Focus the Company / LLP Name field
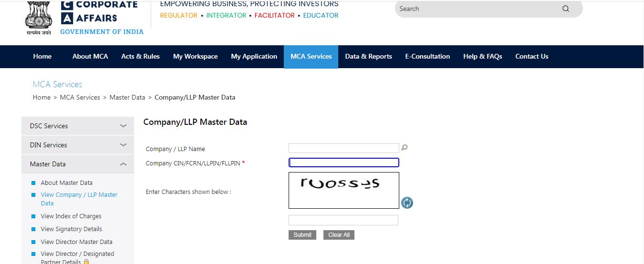 pos(343,148)
